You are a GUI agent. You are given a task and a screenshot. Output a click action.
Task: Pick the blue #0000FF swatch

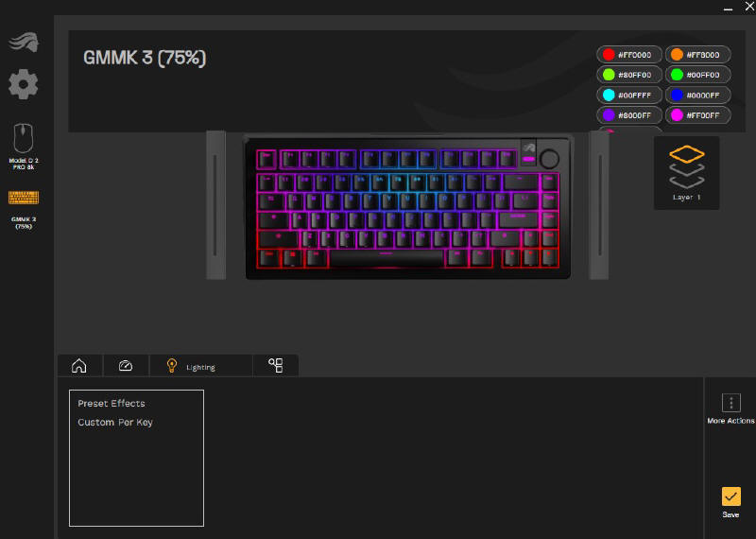[x=697, y=96]
